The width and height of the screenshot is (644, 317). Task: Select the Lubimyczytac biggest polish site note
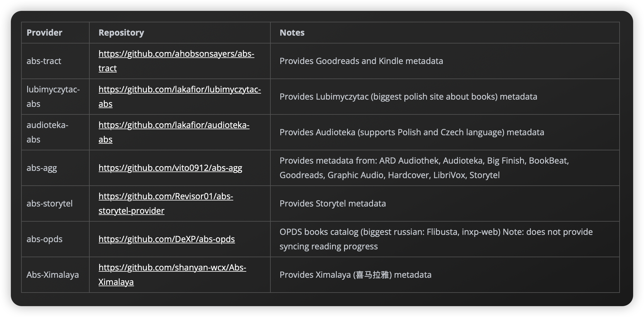pyautogui.click(x=408, y=97)
